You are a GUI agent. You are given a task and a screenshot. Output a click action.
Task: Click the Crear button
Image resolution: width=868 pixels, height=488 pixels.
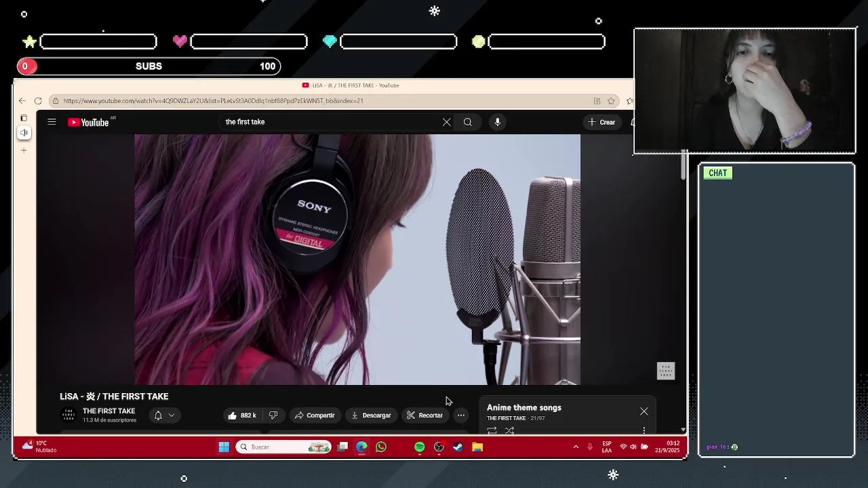click(x=601, y=122)
